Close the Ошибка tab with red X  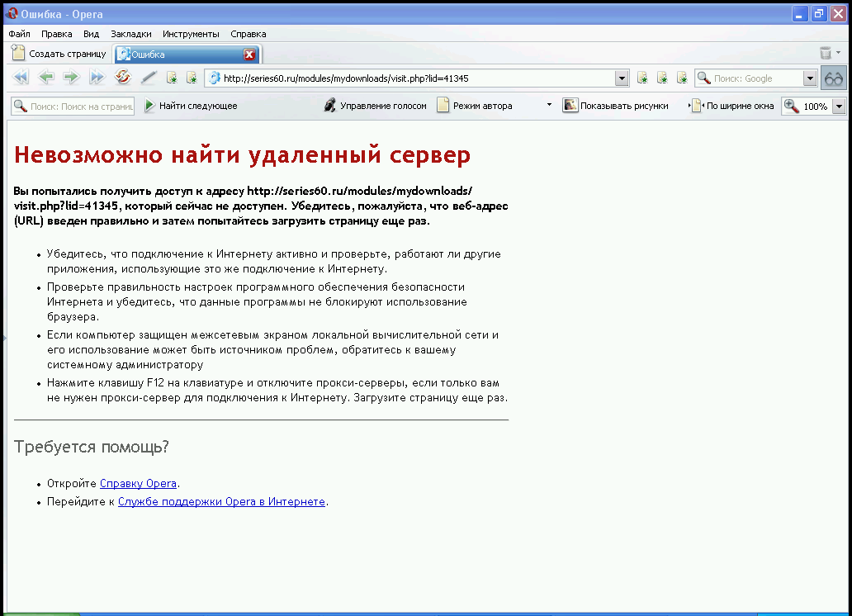click(x=249, y=54)
